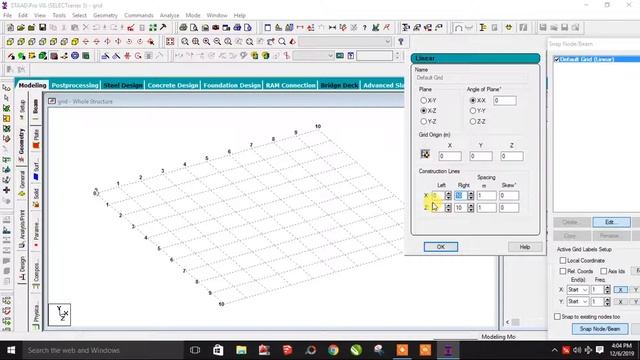Click the hammer icon in the file toolbar
This screenshot has height=360, width=640.
tap(163, 28)
